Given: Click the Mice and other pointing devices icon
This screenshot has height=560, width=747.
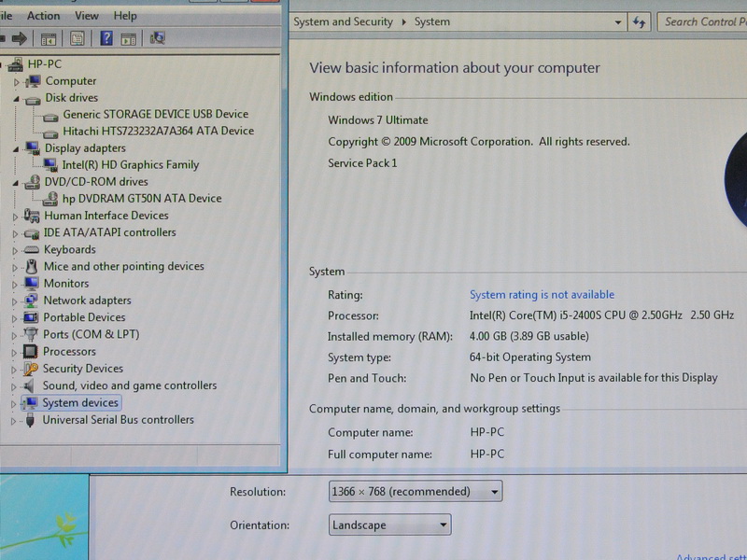Looking at the screenshot, I should (32, 266).
